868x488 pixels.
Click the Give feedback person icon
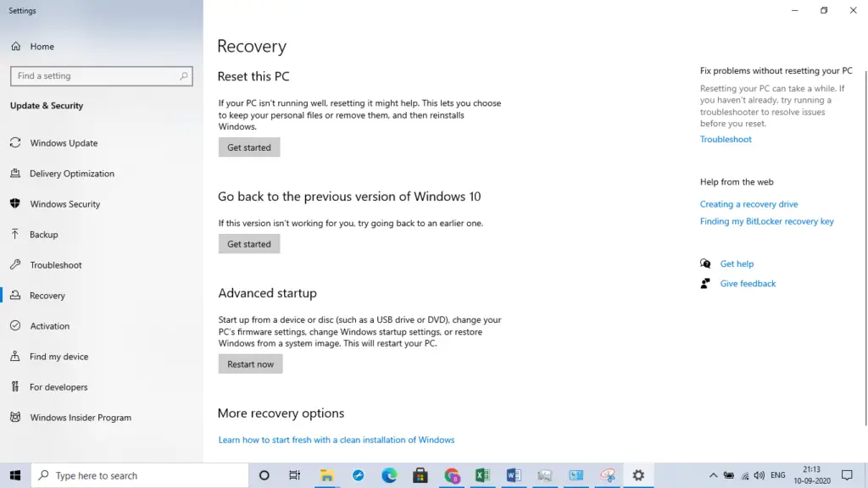(705, 283)
